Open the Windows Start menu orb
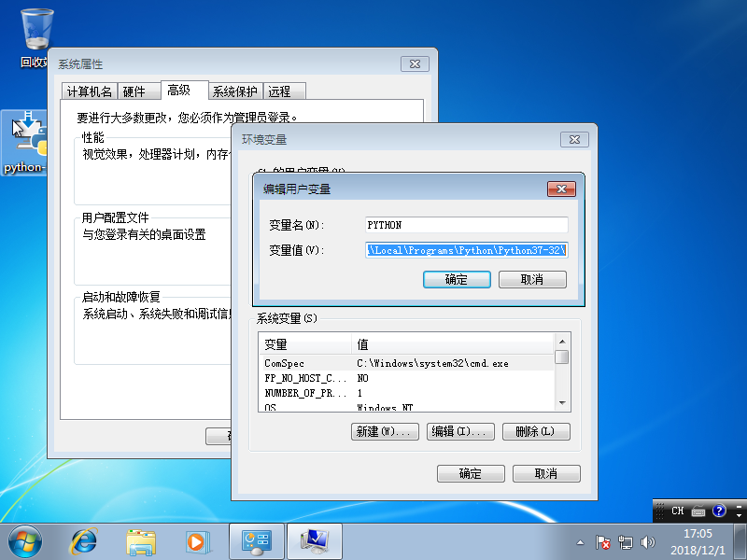Viewport: 747px width, 560px height. click(x=24, y=542)
